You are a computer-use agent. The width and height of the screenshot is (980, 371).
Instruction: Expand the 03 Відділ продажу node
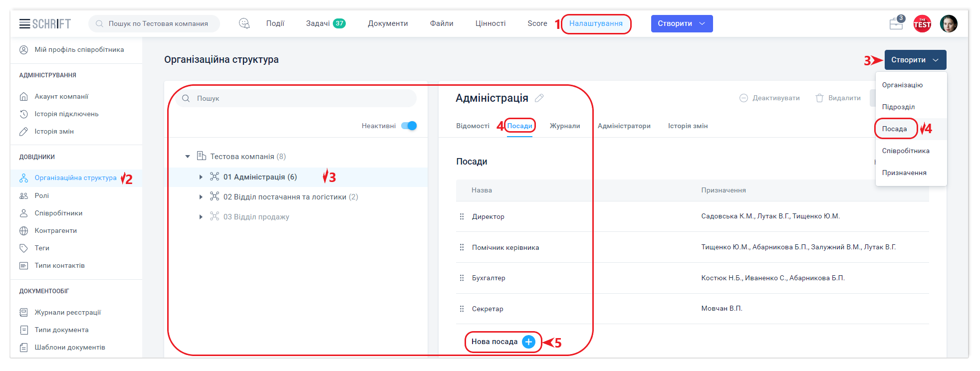(x=201, y=217)
